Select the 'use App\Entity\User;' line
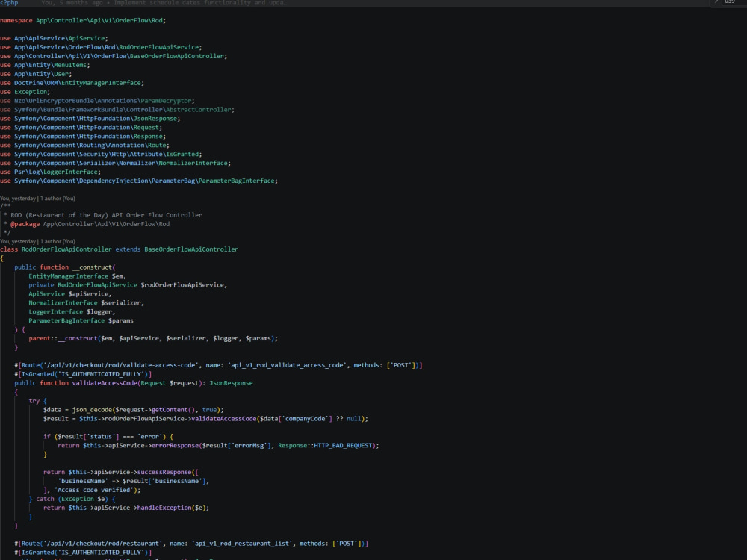The width and height of the screenshot is (747, 560). 36,74
